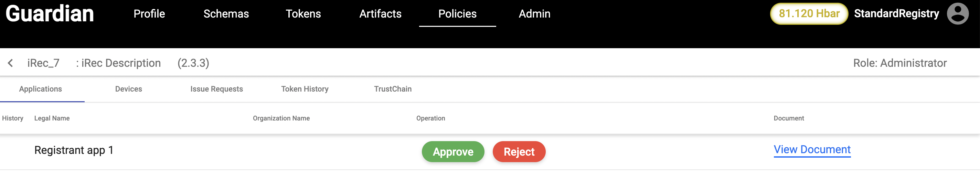Open the View Document link
The height and width of the screenshot is (179, 980).
[x=812, y=149]
